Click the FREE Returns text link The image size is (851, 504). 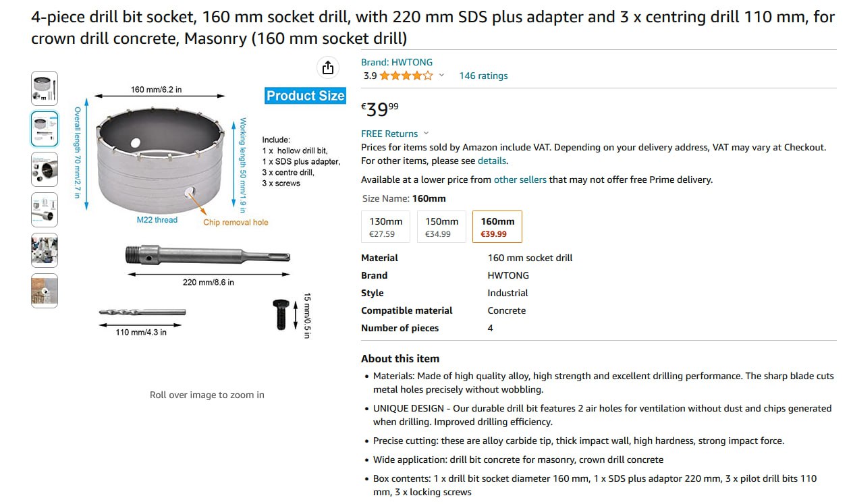coord(389,134)
